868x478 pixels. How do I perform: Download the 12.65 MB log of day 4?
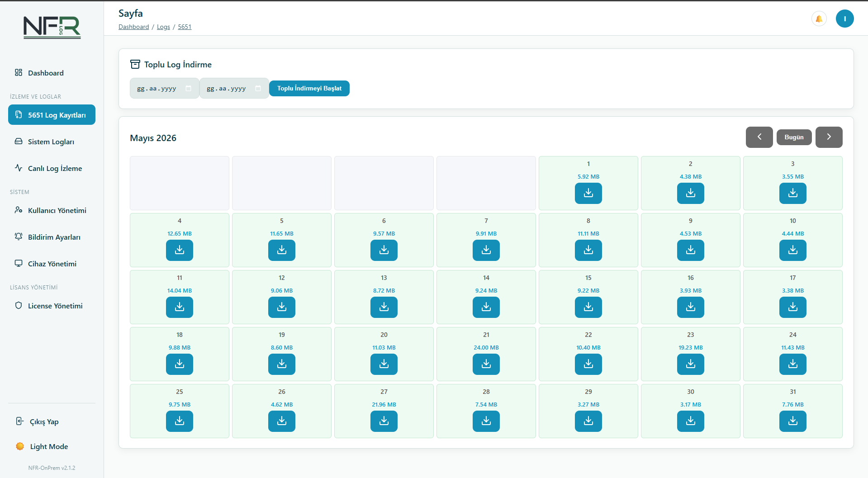point(180,250)
